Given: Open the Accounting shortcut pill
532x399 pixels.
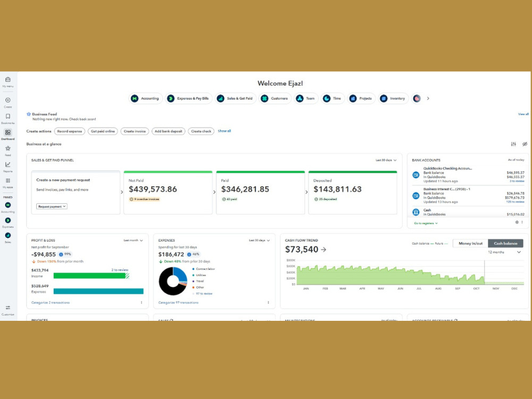Looking at the screenshot, I should click(146, 98).
